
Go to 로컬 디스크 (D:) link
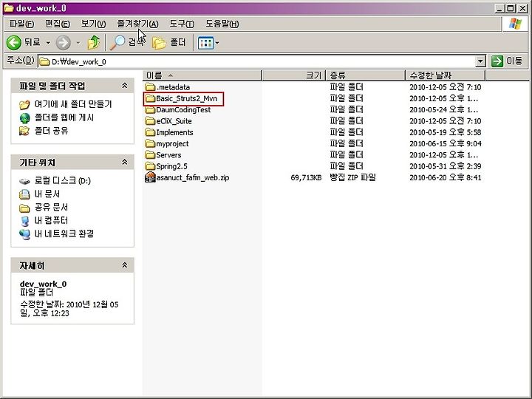pyautogui.click(x=63, y=181)
